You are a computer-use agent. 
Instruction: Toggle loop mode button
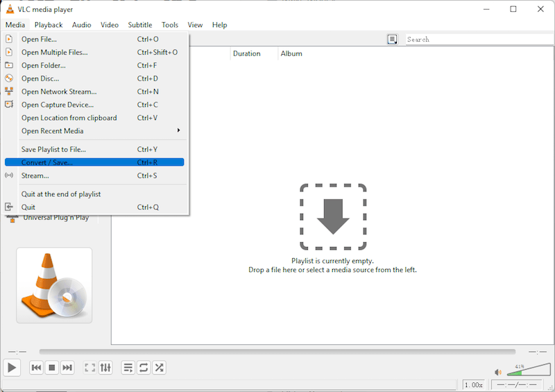coord(144,368)
